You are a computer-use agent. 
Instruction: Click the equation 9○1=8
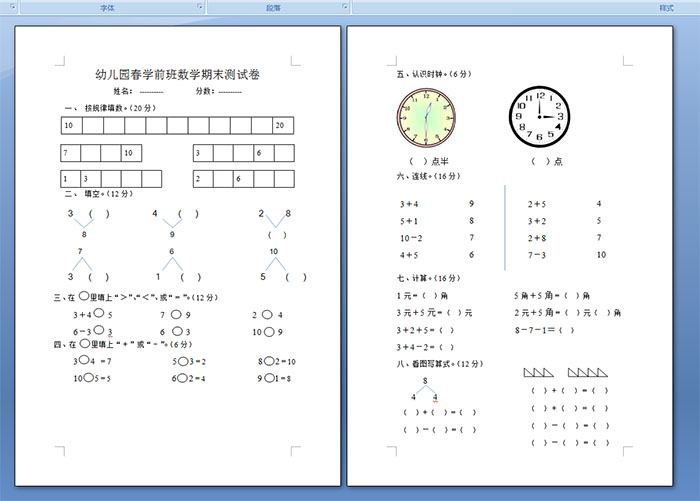coord(274,378)
